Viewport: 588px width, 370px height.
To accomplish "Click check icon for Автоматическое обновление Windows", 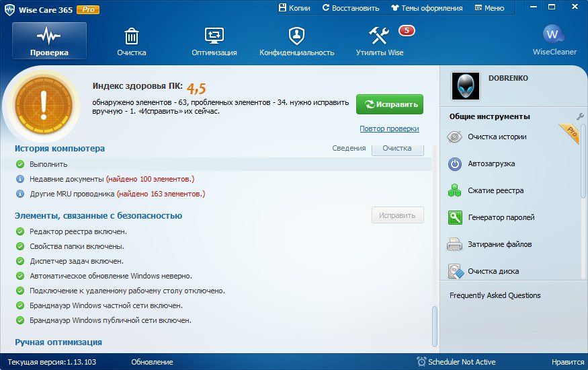I will point(20,276).
